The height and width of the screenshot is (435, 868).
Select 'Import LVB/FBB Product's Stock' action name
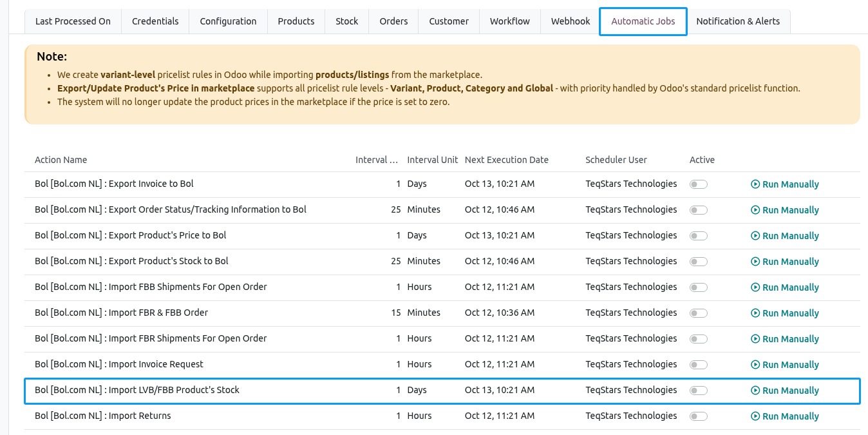coord(137,390)
